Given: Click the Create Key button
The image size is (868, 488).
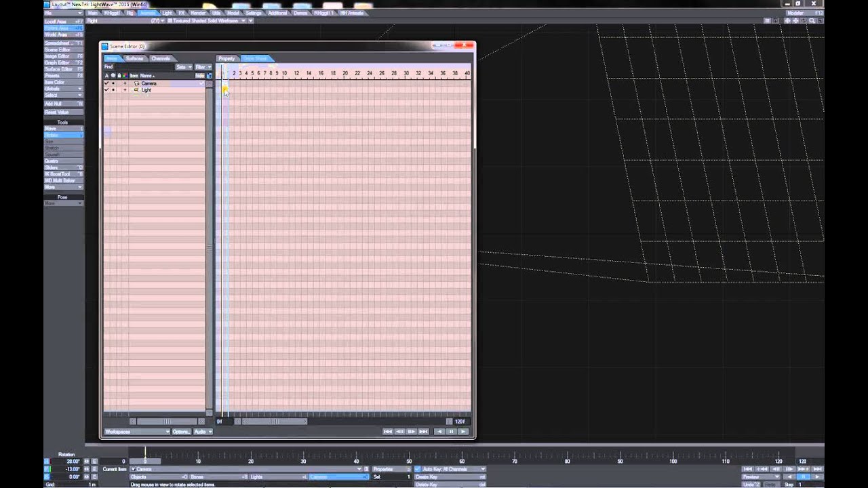Looking at the screenshot, I should [450, 477].
